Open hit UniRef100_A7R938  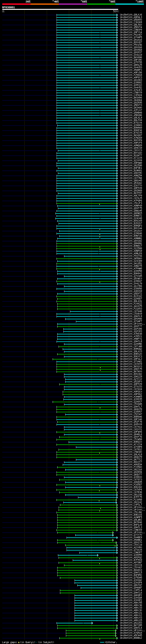pyautogui.click(x=131, y=334)
